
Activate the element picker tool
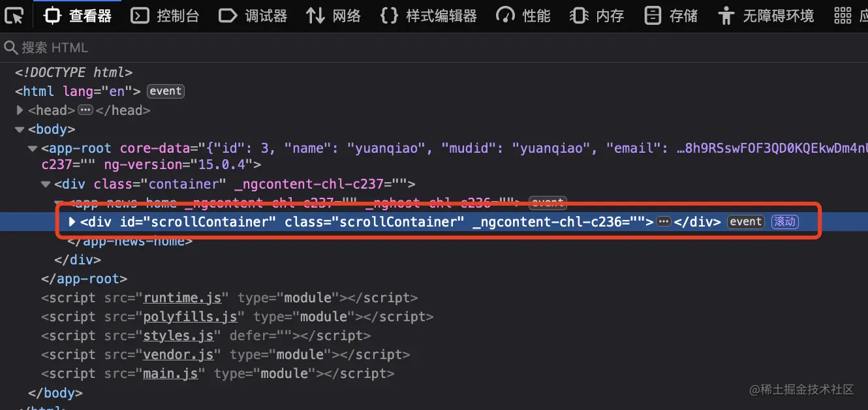pos(14,16)
